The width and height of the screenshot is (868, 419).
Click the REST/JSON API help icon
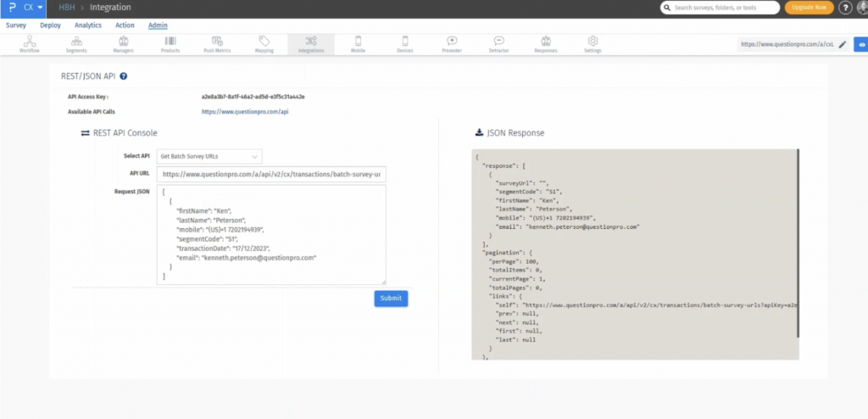(x=124, y=76)
